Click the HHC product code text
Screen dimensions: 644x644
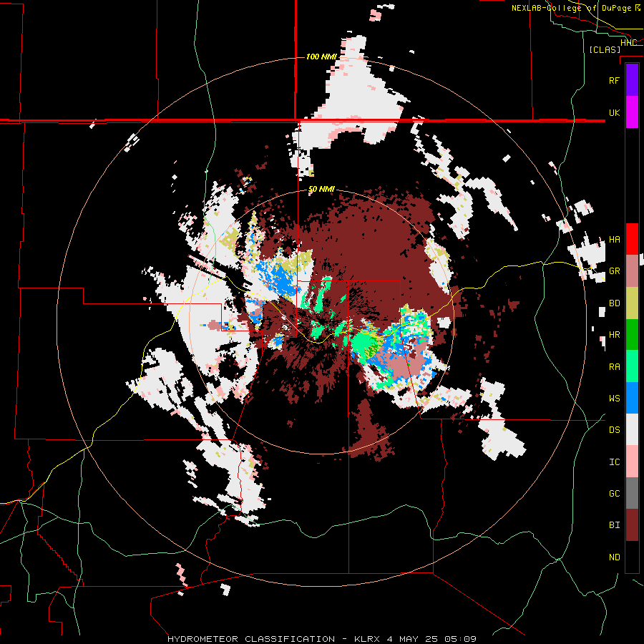[x=628, y=43]
